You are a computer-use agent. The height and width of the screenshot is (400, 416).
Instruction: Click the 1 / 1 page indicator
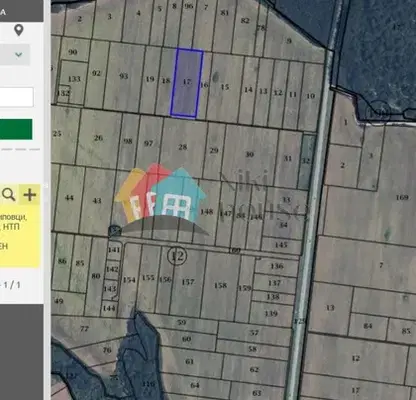click(x=12, y=285)
